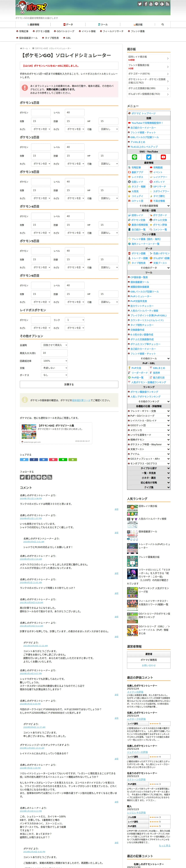Expand その他のランキング in the sidebar menu

[149, 401]
